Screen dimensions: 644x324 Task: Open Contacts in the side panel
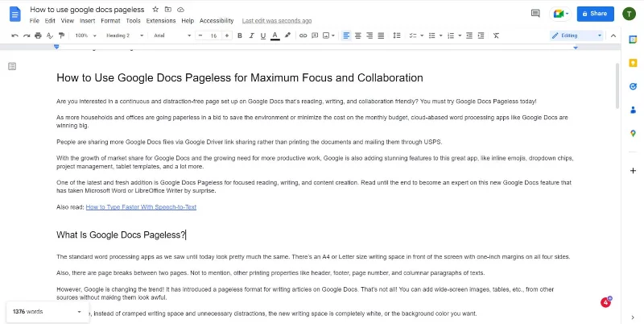point(633,110)
